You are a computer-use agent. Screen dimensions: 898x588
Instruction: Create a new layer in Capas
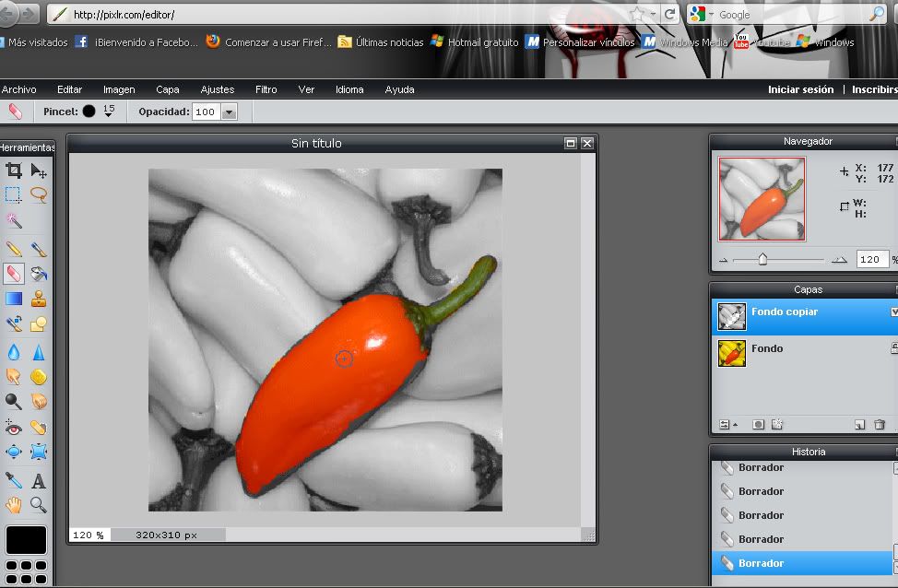pos(859,424)
